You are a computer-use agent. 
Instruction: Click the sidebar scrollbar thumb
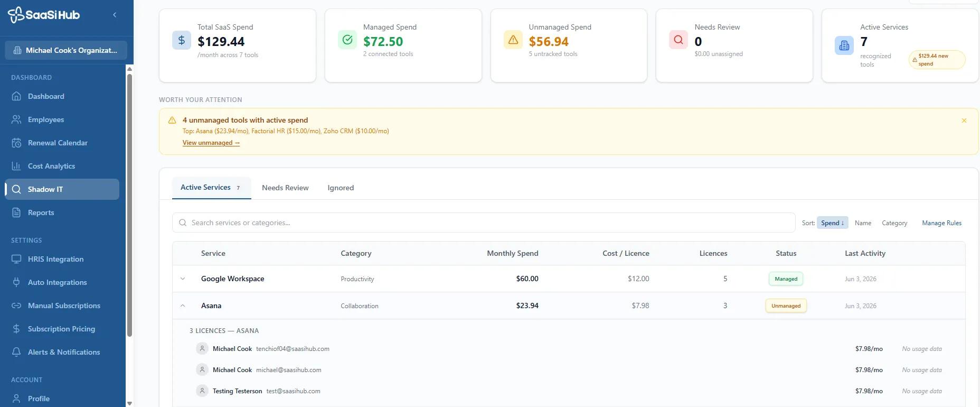(x=129, y=205)
